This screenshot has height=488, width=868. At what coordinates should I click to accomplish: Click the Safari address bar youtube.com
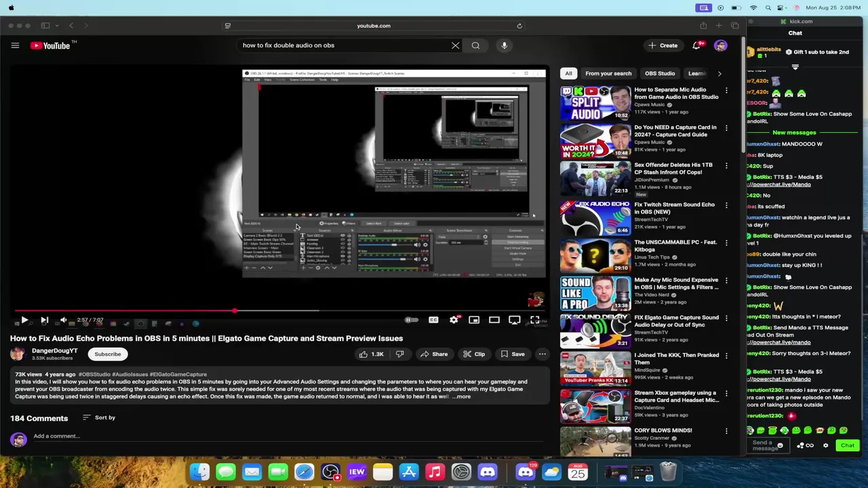(374, 26)
